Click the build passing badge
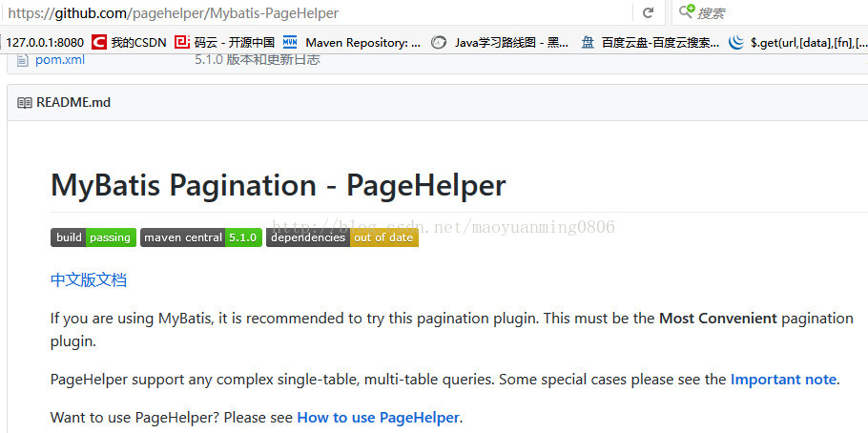The width and height of the screenshot is (868, 433). (93, 237)
